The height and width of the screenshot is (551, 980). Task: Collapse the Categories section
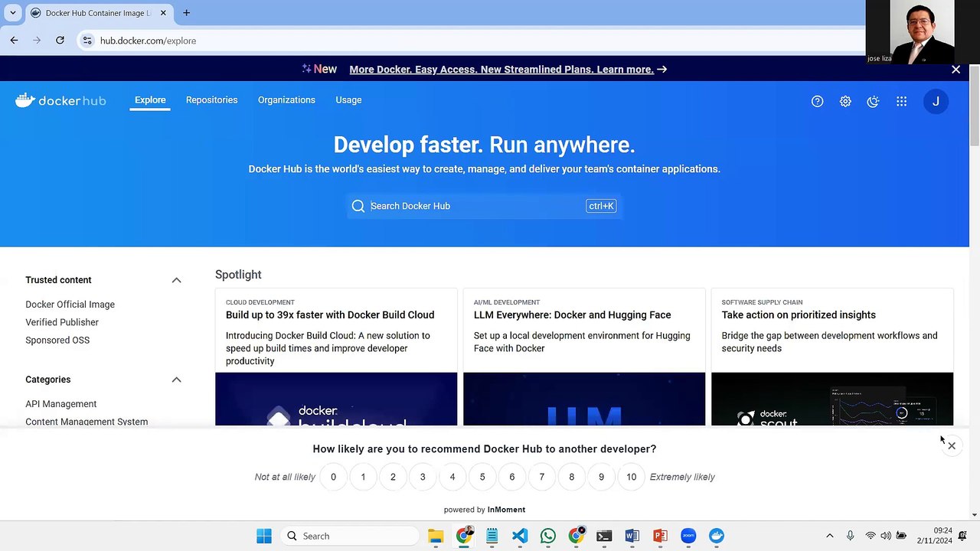click(176, 380)
